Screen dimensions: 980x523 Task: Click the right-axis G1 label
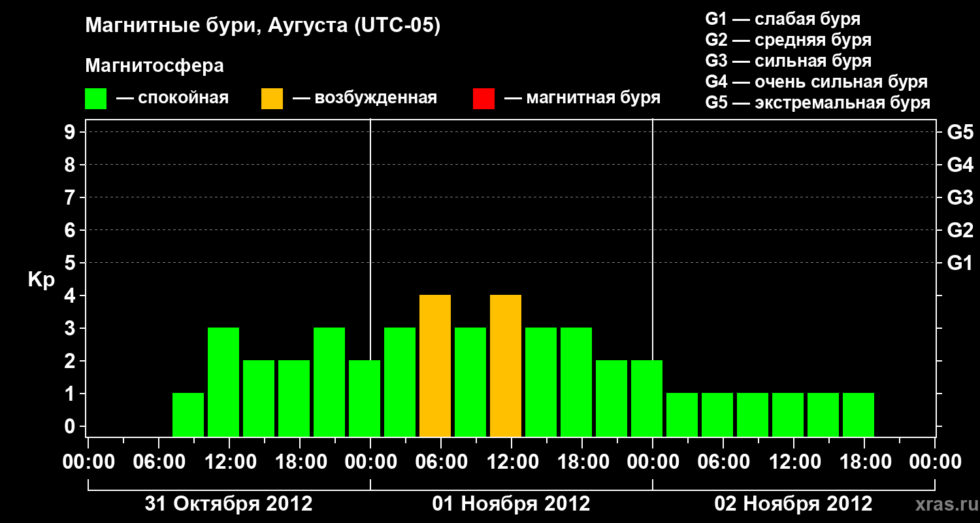pyautogui.click(x=960, y=263)
